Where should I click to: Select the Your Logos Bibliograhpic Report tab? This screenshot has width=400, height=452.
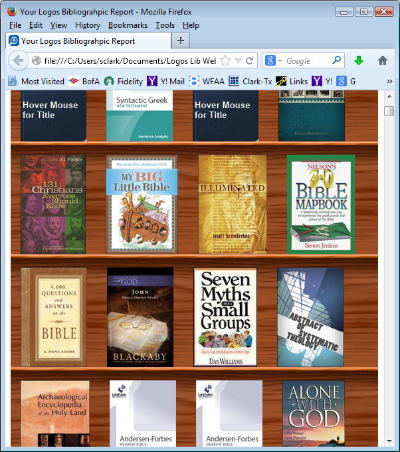[88, 41]
